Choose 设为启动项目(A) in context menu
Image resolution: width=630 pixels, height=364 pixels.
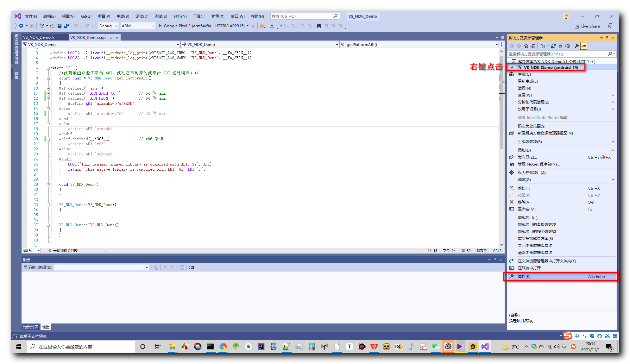pos(562,173)
